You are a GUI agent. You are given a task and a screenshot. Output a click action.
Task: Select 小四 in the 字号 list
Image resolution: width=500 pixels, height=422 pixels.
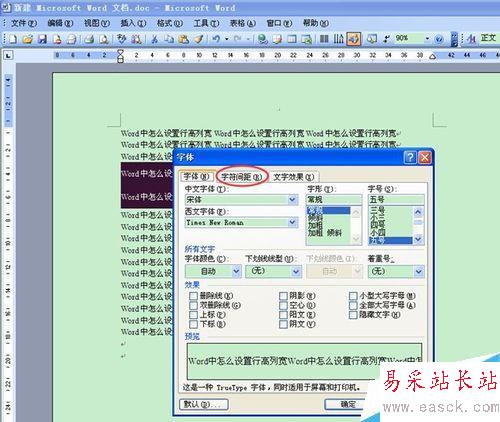point(378,232)
